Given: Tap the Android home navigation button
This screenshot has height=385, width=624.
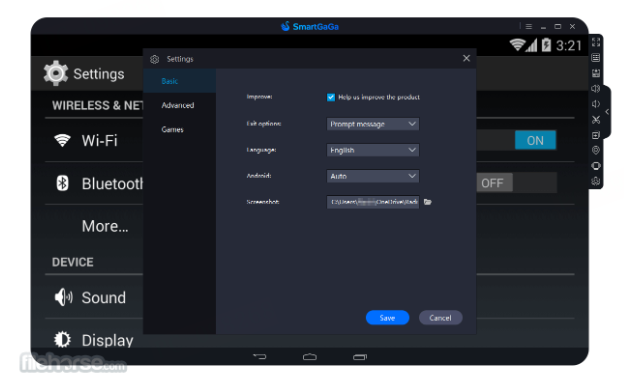Looking at the screenshot, I should click(310, 357).
